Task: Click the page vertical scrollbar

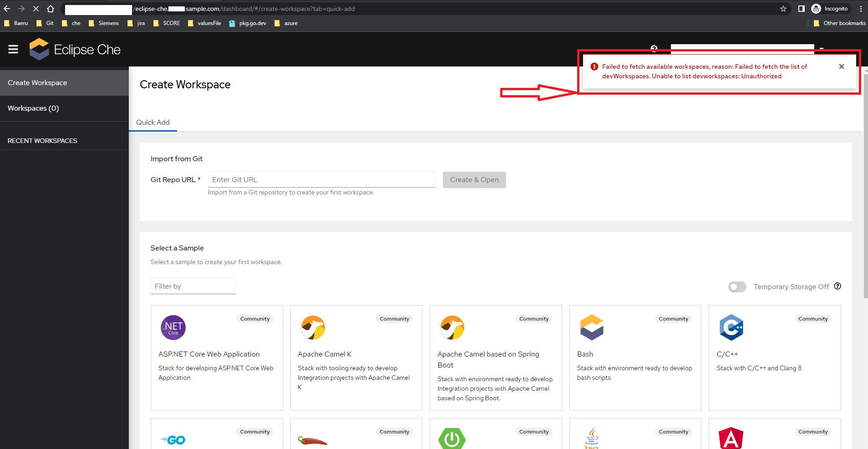Action: coord(865,187)
